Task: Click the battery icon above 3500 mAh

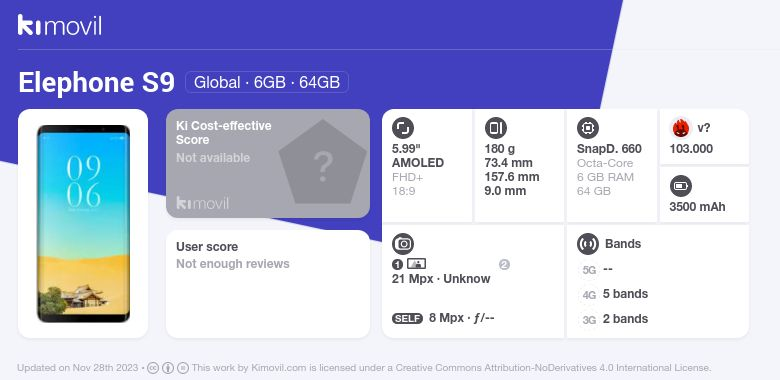Action: point(681,187)
